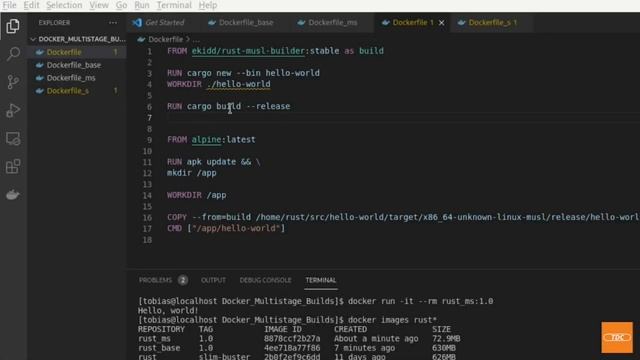
Task: Click the breadcrumb ellipsis segment
Action: (x=196, y=40)
